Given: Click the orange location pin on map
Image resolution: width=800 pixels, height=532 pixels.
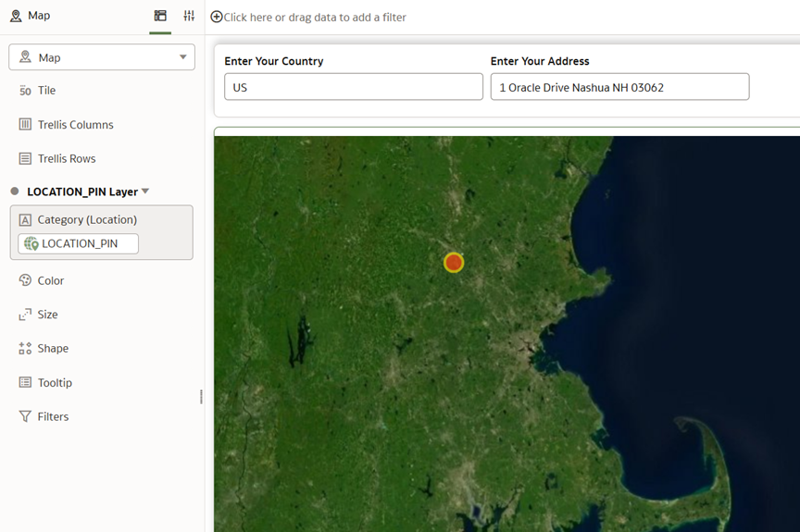Looking at the screenshot, I should point(454,263).
